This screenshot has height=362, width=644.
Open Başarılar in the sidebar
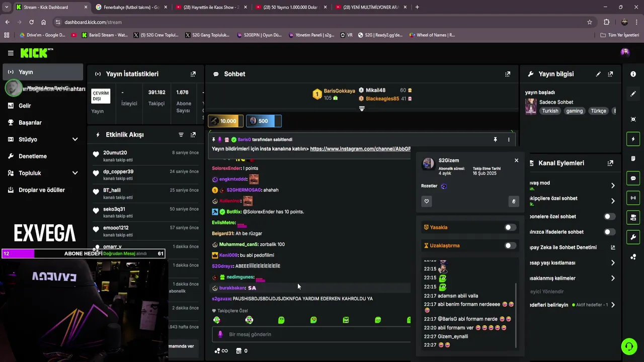(43, 123)
